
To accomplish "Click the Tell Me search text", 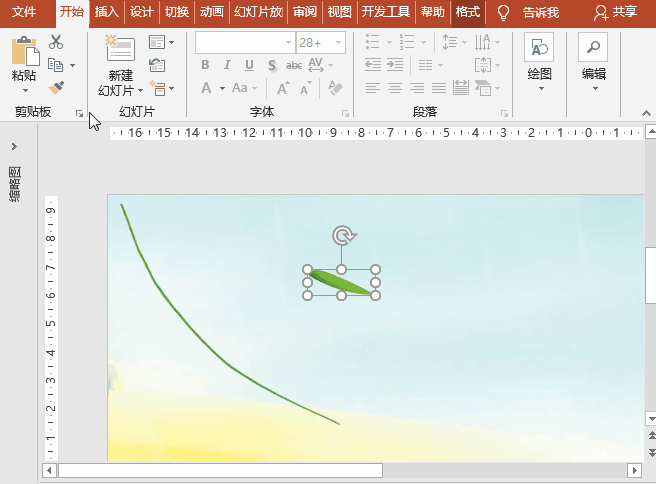I will [541, 13].
